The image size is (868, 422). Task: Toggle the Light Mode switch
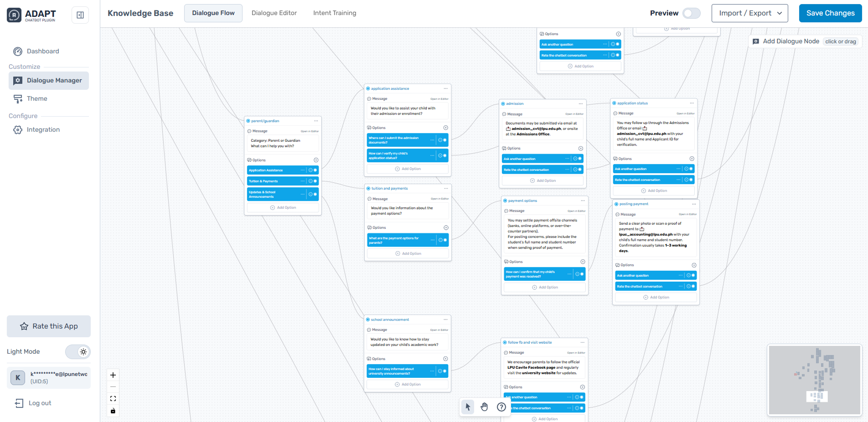coord(78,352)
